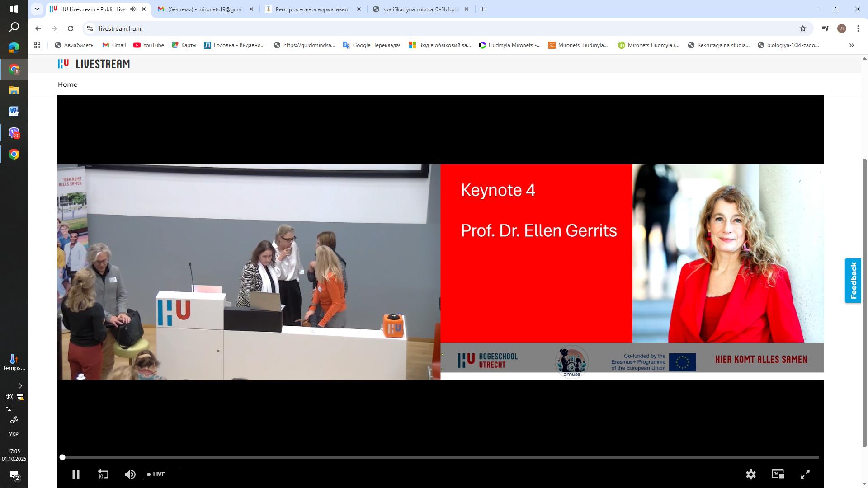This screenshot has width=868, height=488.
Task: Pause the livestream video
Action: tap(76, 474)
